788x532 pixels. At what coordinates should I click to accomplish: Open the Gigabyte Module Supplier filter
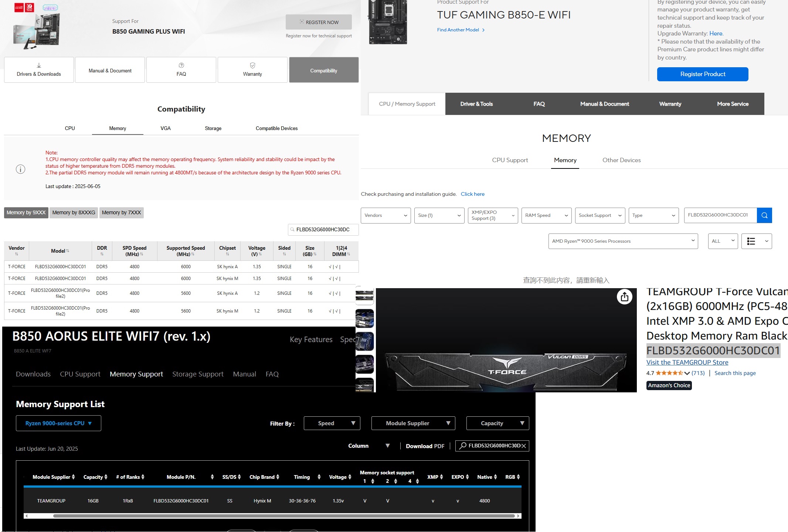(x=413, y=423)
